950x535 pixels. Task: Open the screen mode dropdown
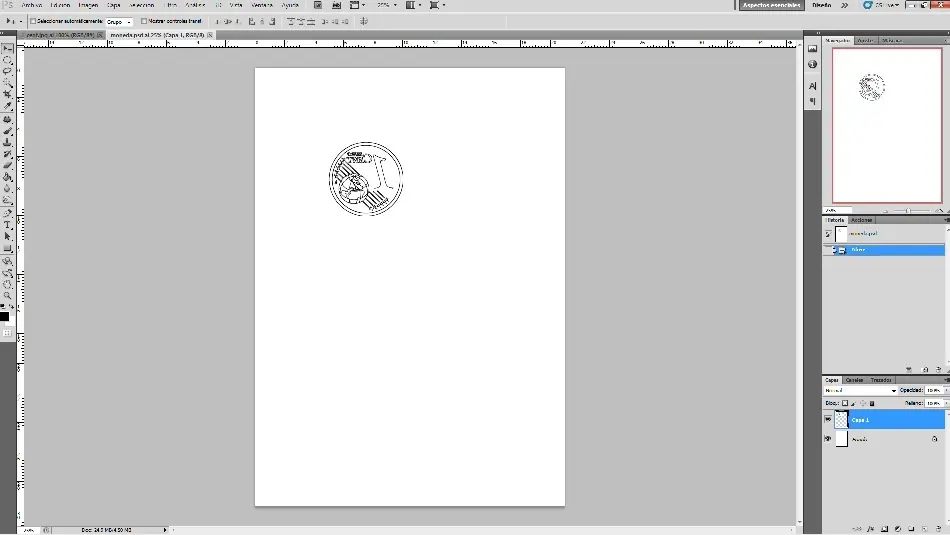click(437, 5)
